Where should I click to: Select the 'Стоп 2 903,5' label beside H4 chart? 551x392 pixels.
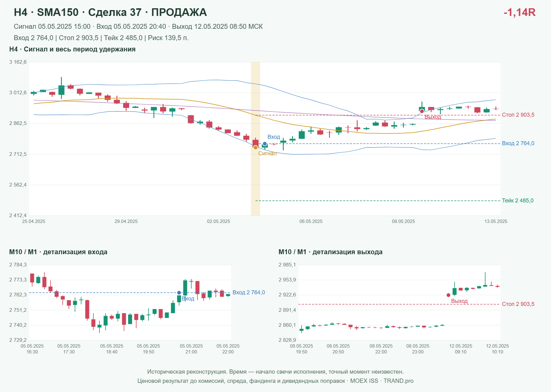[x=518, y=115]
